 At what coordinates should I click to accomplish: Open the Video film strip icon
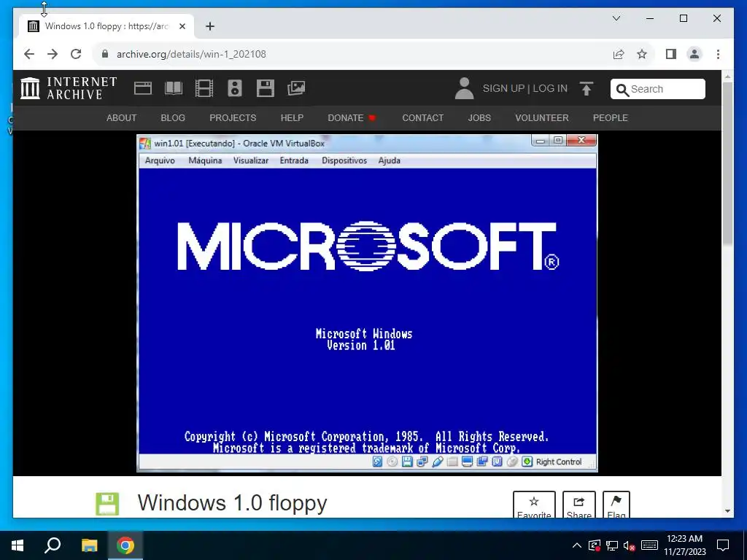pyautogui.click(x=204, y=88)
